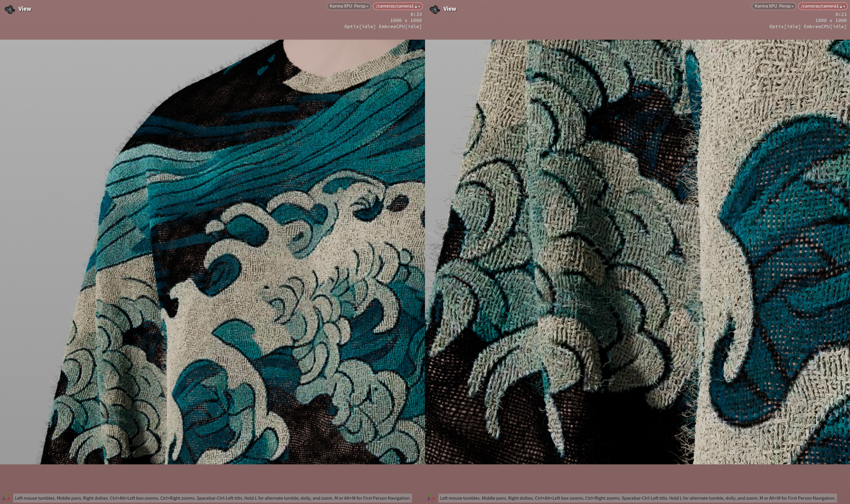Toggle the camera lock in right viewport
Screen dimensions: 850x504
(x=841, y=6)
